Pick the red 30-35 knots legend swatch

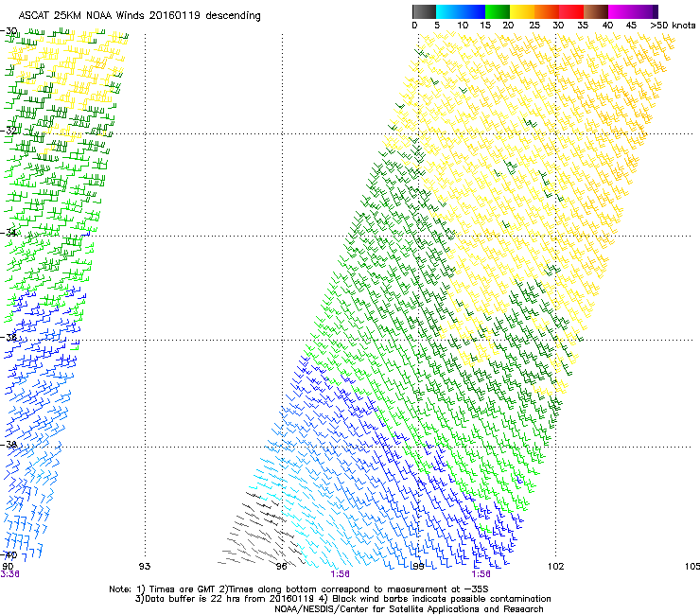571,11
